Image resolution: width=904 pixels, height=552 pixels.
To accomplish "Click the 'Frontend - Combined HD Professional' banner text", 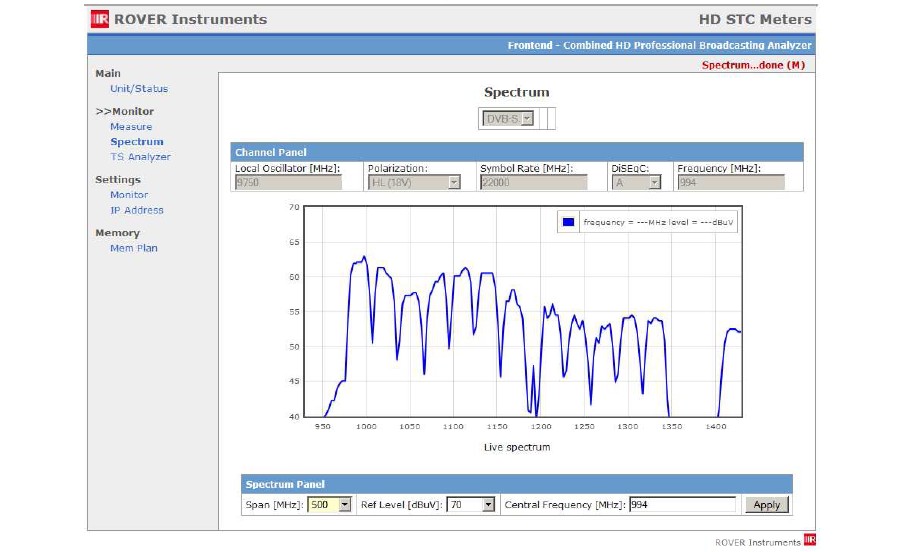I will pos(659,45).
